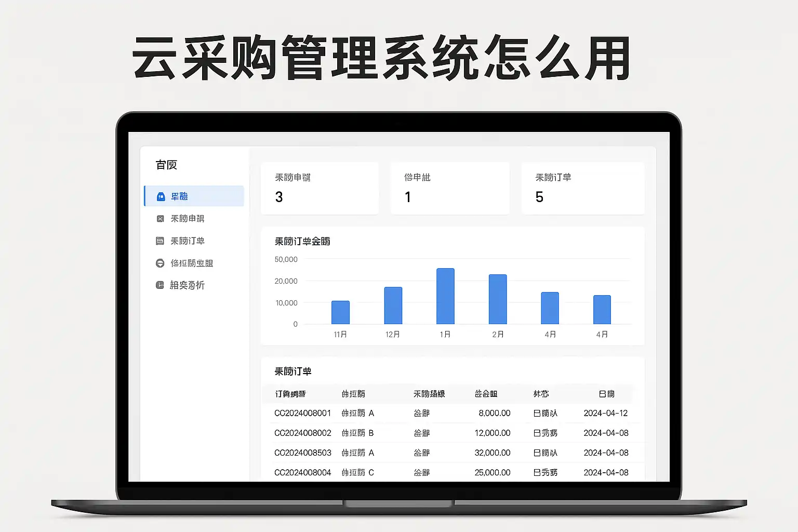
Task: Click the round icon beside the fourth sidebar item
Action: [x=160, y=263]
